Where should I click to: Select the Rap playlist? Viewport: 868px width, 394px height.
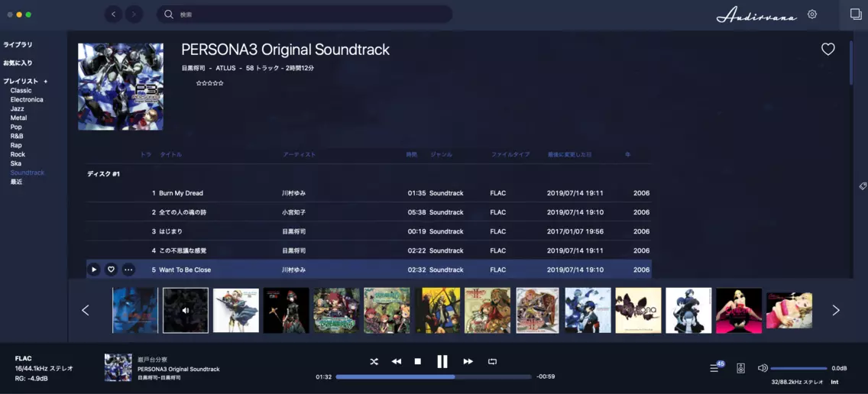pos(16,146)
